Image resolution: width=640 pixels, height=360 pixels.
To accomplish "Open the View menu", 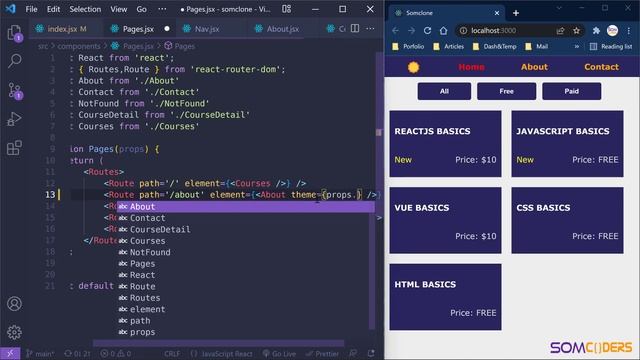I will point(118,9).
